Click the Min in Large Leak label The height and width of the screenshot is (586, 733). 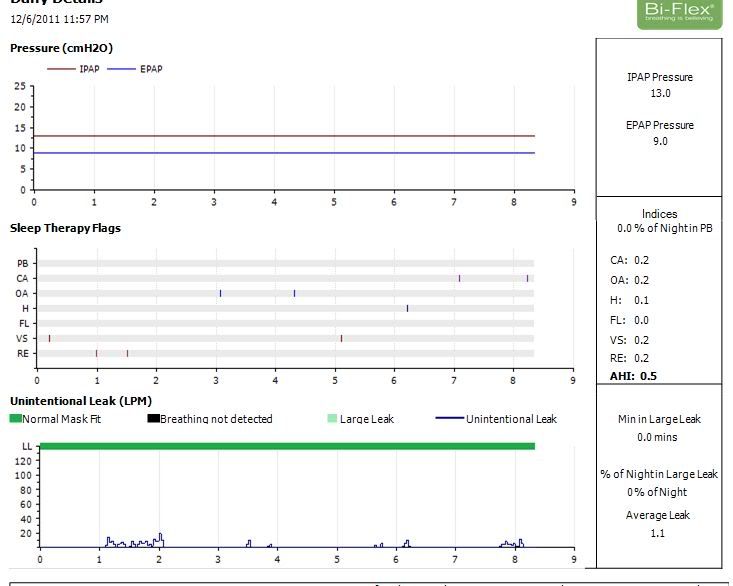[x=659, y=419]
